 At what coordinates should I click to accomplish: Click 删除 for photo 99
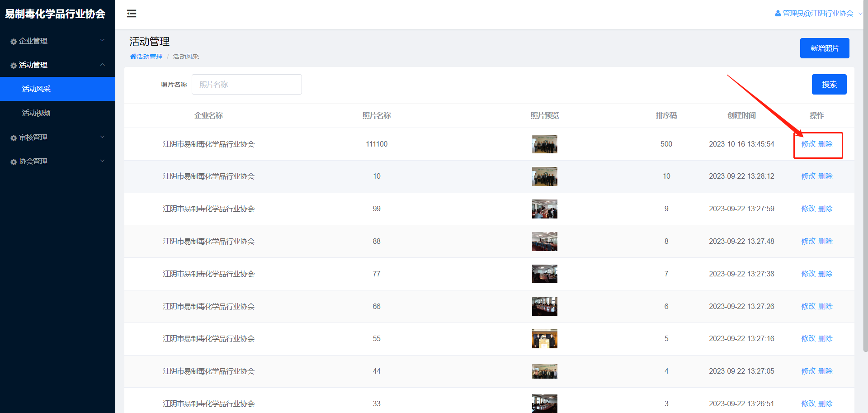tap(826, 209)
